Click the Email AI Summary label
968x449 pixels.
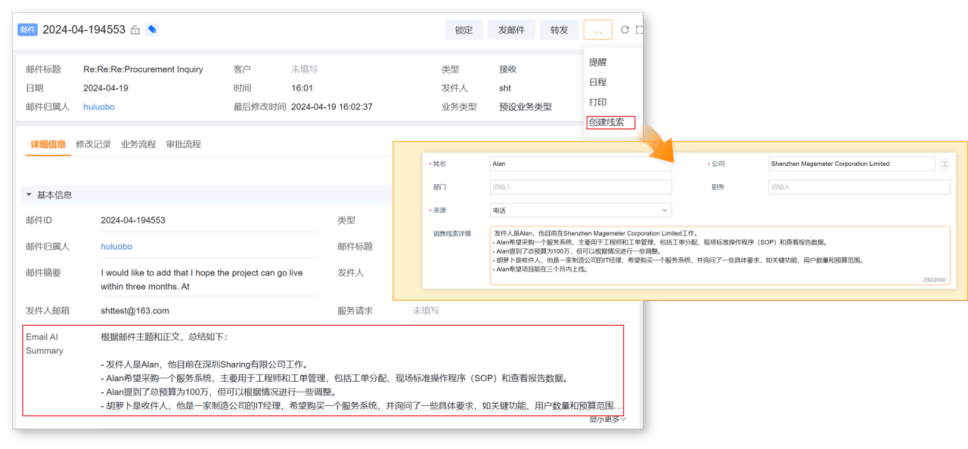[44, 344]
